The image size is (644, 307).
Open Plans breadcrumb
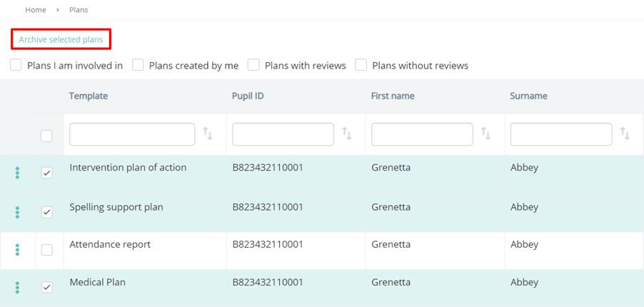point(79,10)
